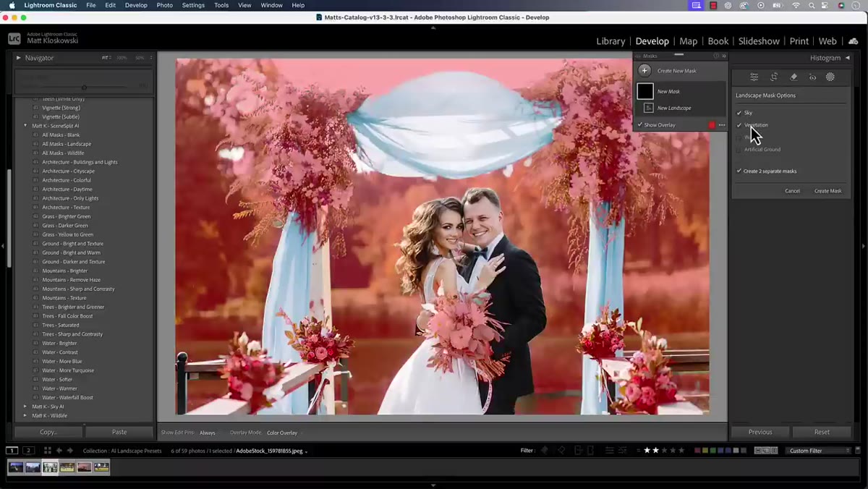Open the mask overlay options ellipsis

click(x=722, y=125)
